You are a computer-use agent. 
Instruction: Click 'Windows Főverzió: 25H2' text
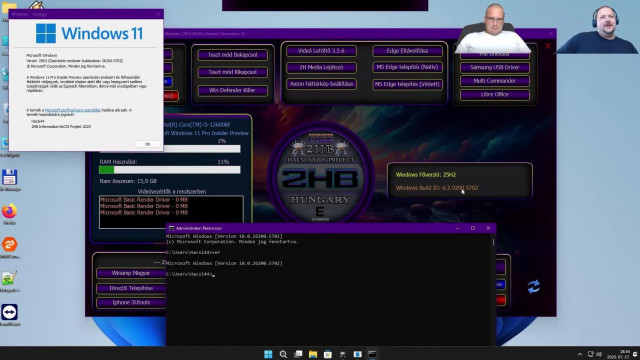(426, 175)
